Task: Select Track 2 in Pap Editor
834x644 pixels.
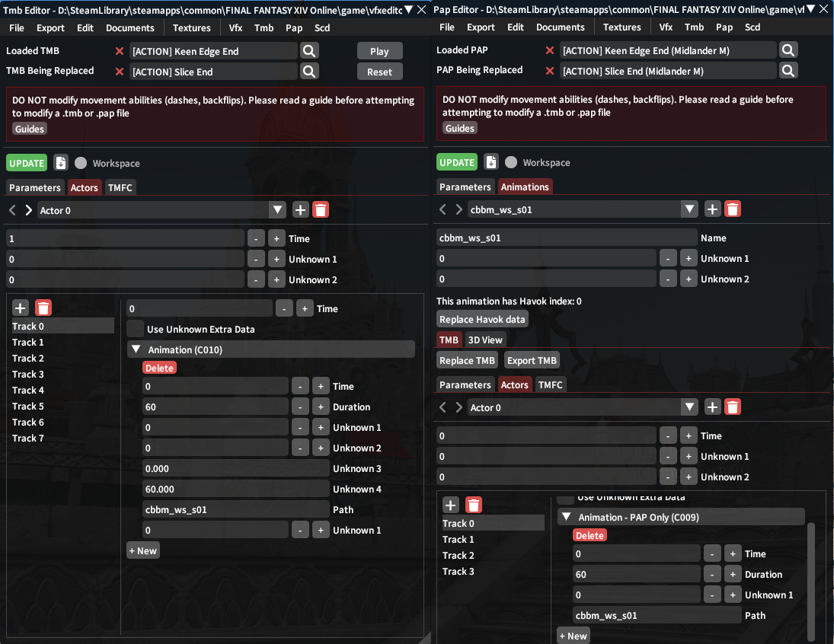Action: [459, 555]
